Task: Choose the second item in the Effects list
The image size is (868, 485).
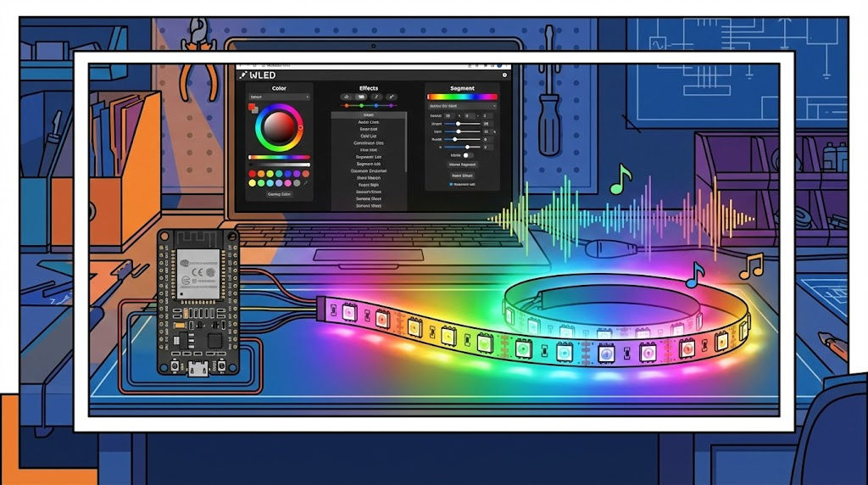Action: [x=368, y=122]
